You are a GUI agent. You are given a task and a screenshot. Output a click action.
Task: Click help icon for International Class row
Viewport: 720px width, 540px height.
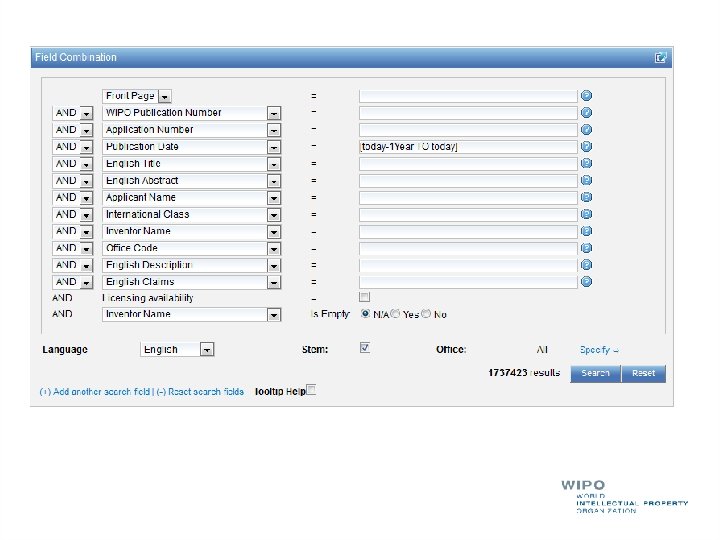[x=586, y=214]
